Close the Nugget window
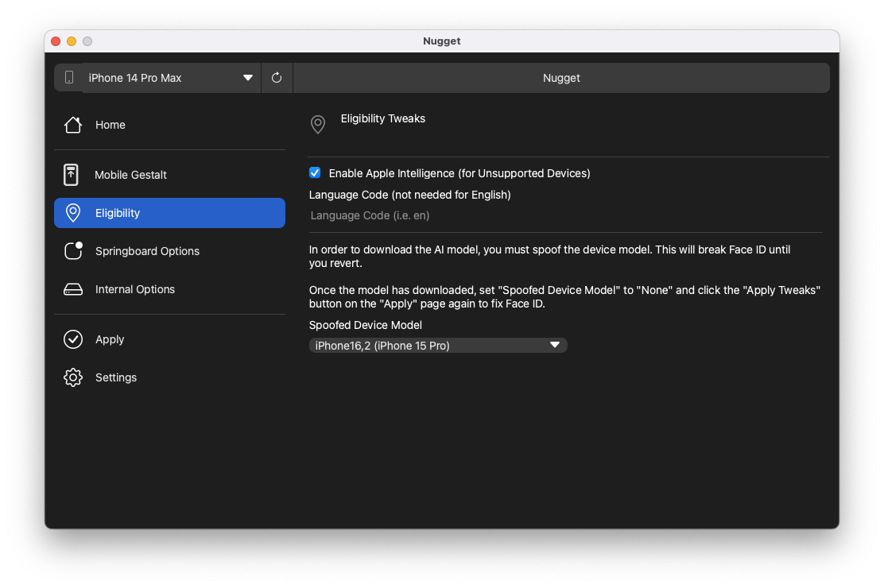Screen dimensions: 884x588 pyautogui.click(x=56, y=41)
